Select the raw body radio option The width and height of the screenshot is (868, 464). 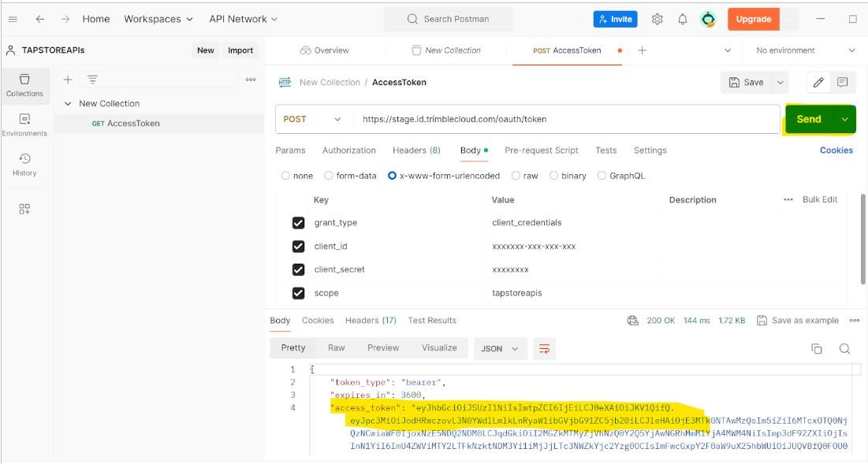click(x=516, y=176)
